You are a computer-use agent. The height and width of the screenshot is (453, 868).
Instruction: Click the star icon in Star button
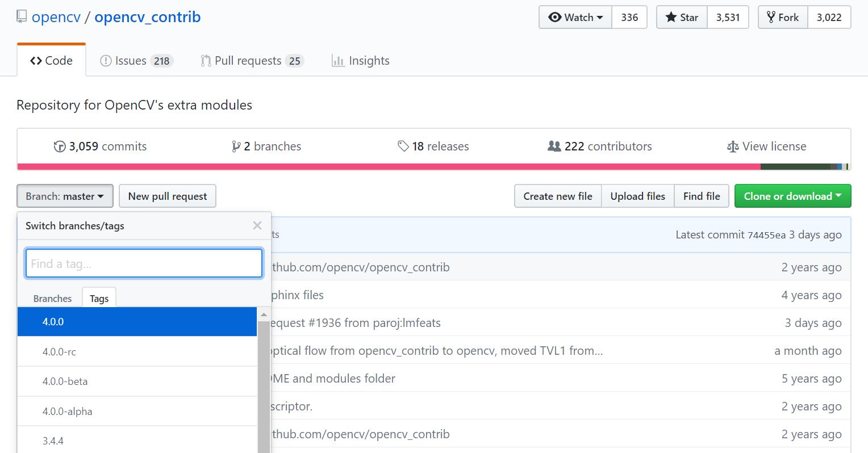pos(671,17)
